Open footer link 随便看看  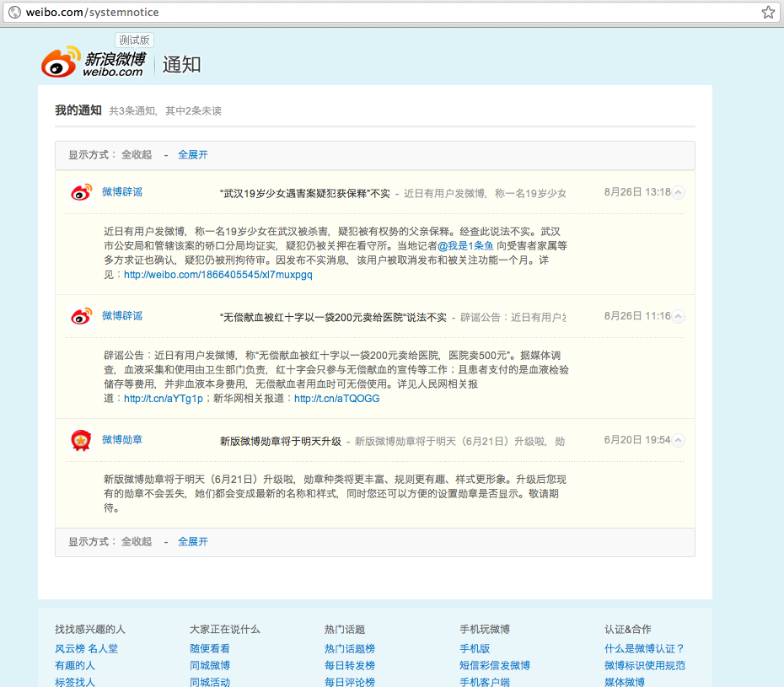(x=210, y=649)
